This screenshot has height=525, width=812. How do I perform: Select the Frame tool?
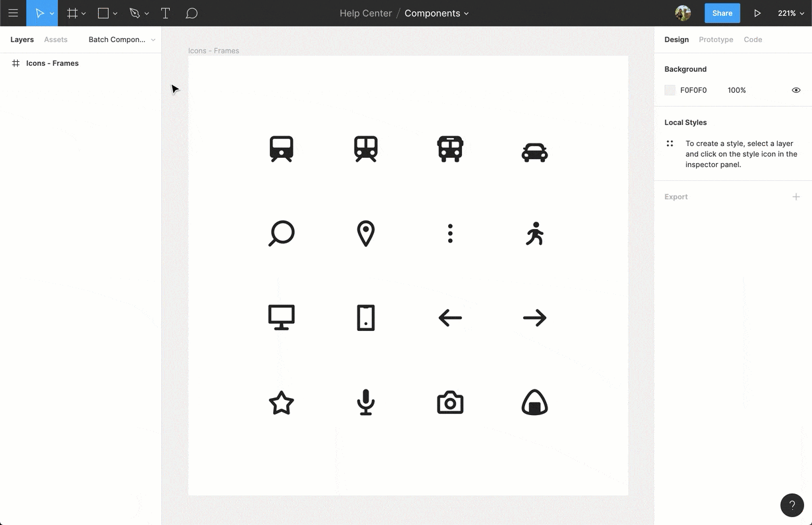coord(72,13)
